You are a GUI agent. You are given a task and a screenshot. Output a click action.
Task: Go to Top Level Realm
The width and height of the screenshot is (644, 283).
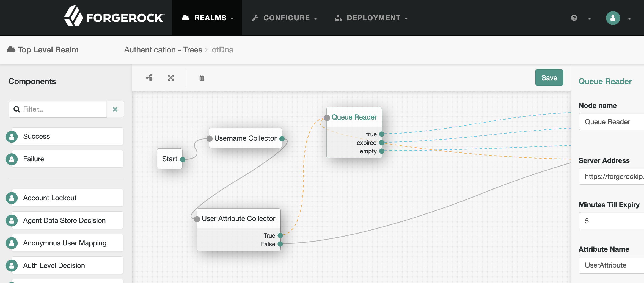48,50
